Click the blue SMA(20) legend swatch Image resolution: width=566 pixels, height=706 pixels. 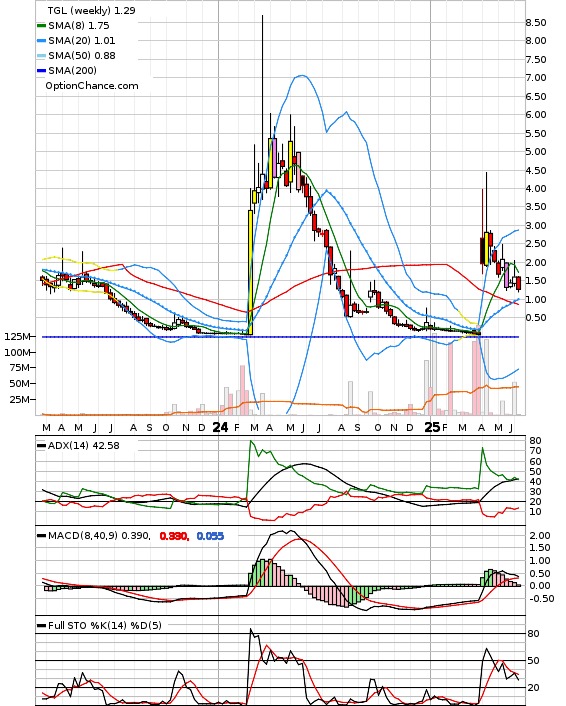41,41
